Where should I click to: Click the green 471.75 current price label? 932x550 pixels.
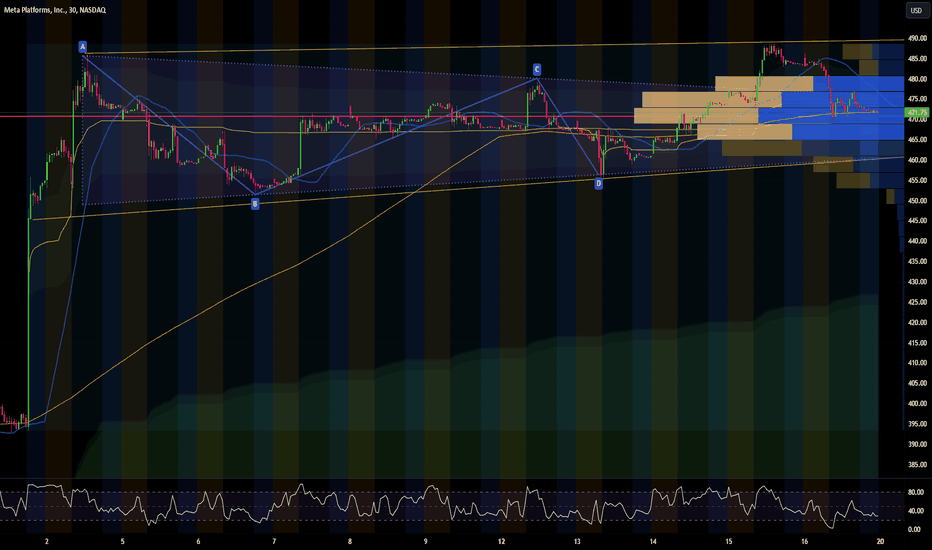(916, 112)
